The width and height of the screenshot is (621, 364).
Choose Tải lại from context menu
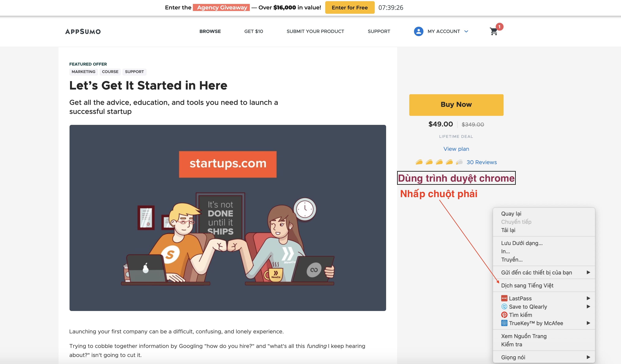pos(508,230)
